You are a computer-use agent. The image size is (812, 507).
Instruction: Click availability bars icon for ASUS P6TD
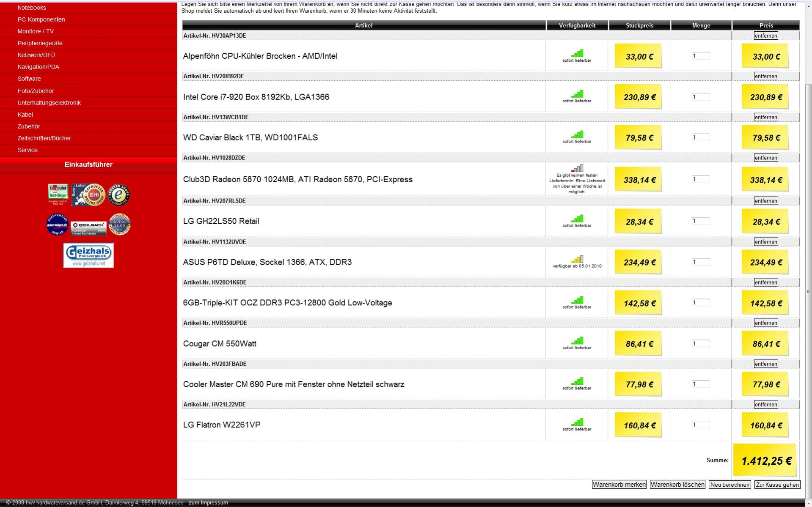coord(577,259)
